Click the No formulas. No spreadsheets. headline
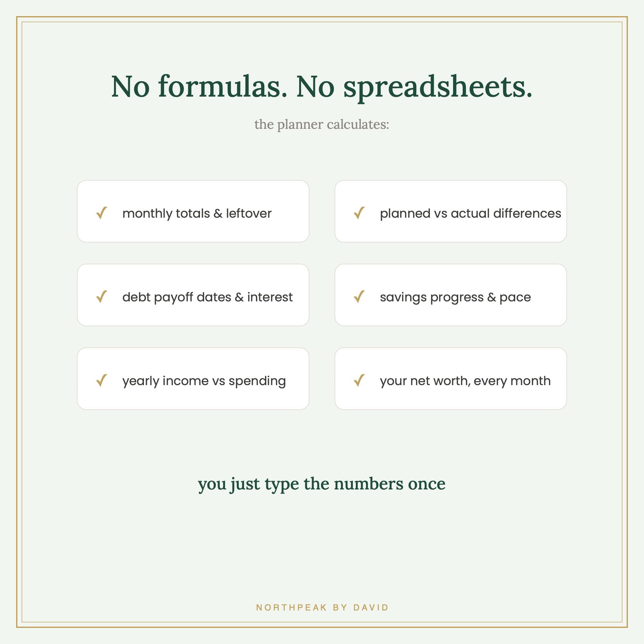 tap(322, 87)
